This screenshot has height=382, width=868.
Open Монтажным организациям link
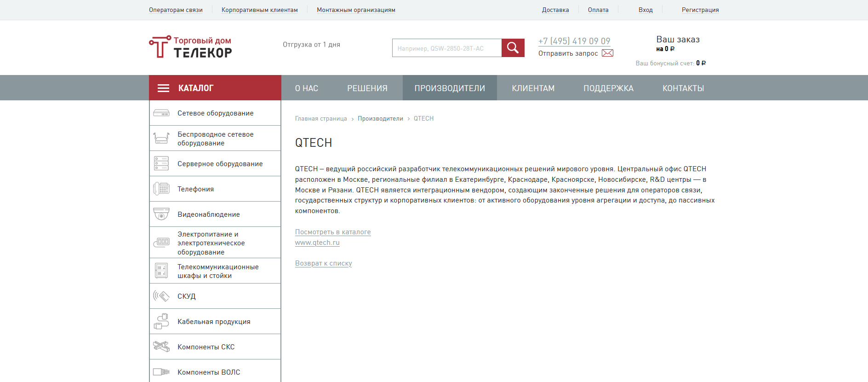point(356,10)
